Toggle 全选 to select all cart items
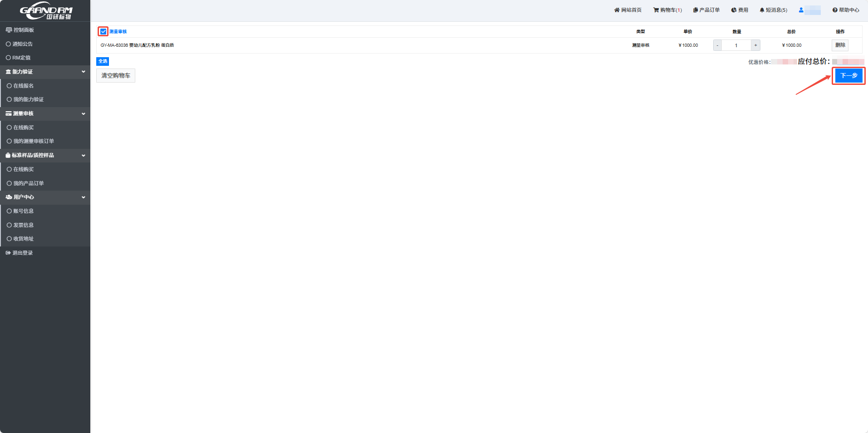The width and height of the screenshot is (868, 433). coord(102,61)
